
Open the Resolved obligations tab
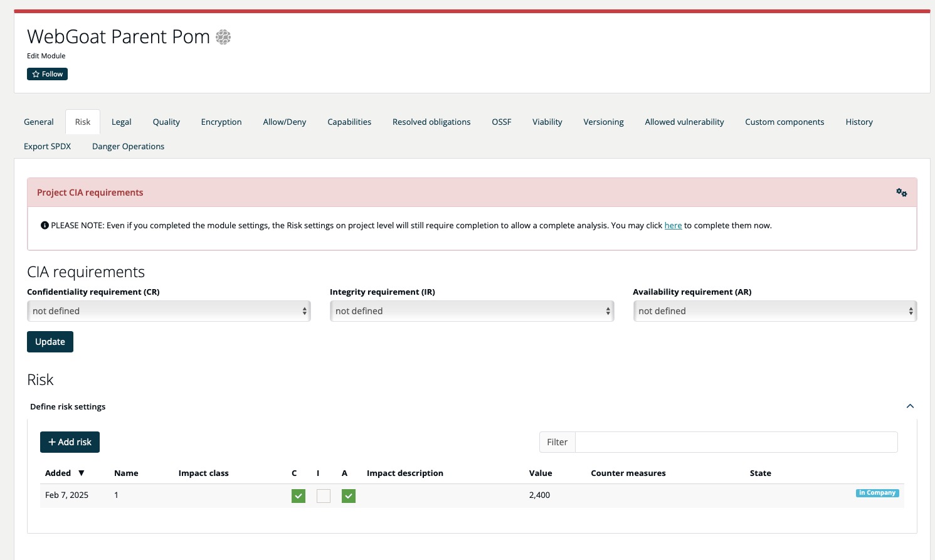(x=431, y=122)
